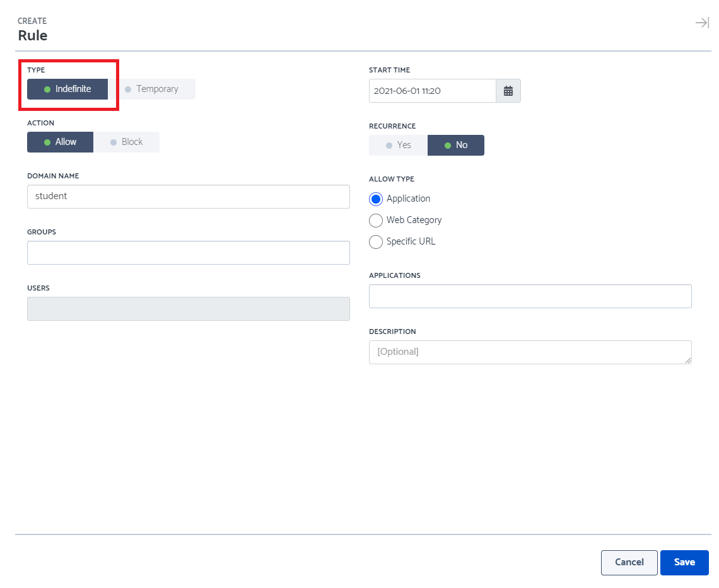Image resolution: width=719 pixels, height=588 pixels.
Task: Save the new rule
Action: coord(684,562)
